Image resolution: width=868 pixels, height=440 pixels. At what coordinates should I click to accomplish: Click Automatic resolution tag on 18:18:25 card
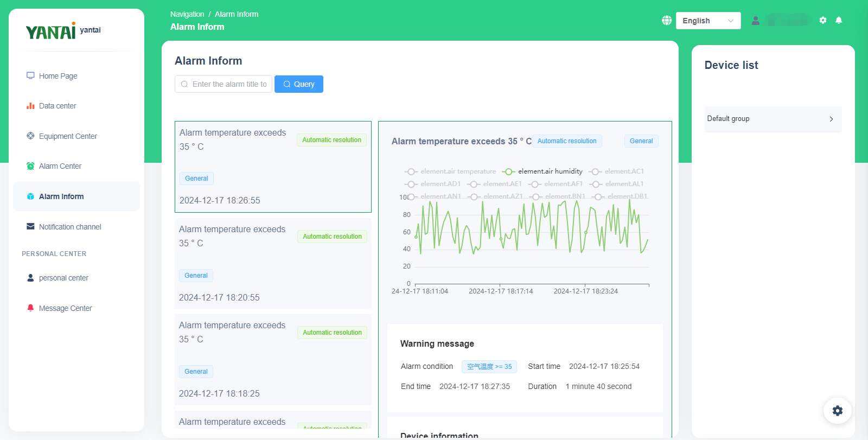tap(332, 333)
